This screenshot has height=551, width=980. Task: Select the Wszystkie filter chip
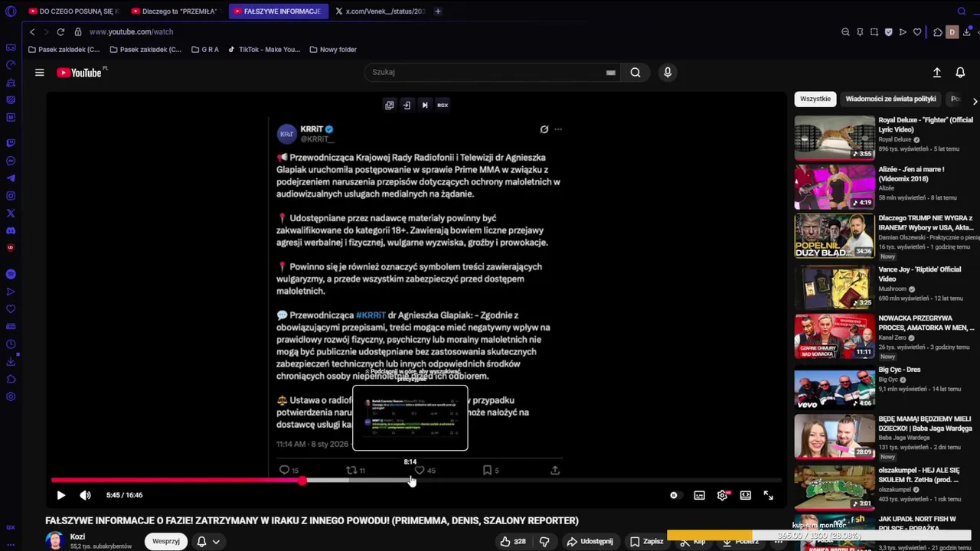[815, 99]
